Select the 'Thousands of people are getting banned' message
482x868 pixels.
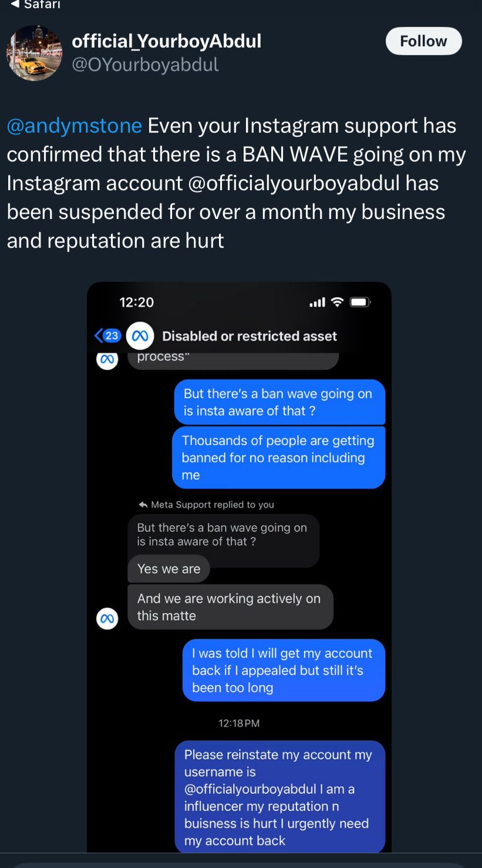click(278, 457)
